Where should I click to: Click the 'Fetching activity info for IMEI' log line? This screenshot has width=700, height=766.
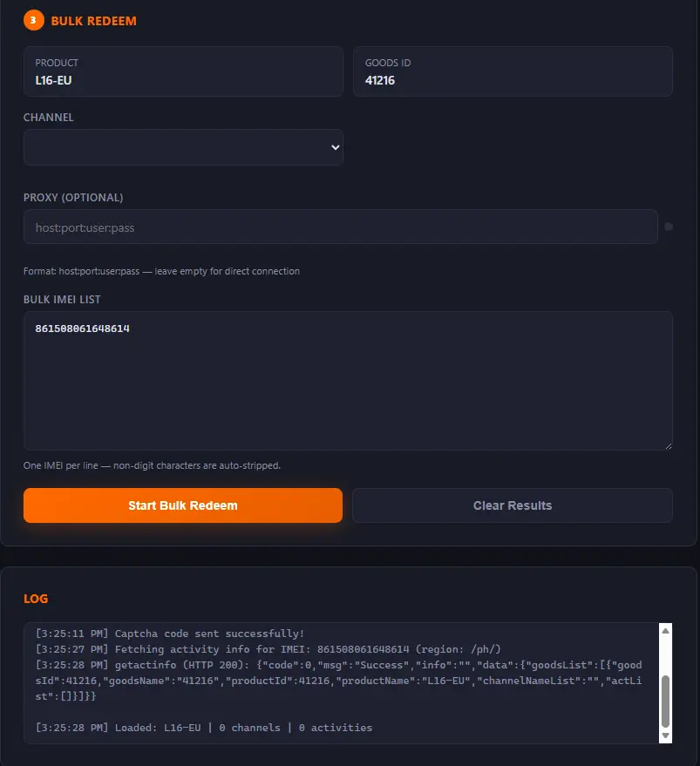(268, 649)
